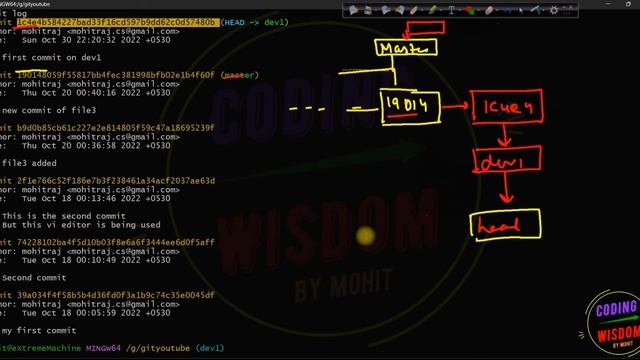The image size is (640, 360).
Task: Click commit hash starting with 2f1e766c
Action: pos(116,180)
